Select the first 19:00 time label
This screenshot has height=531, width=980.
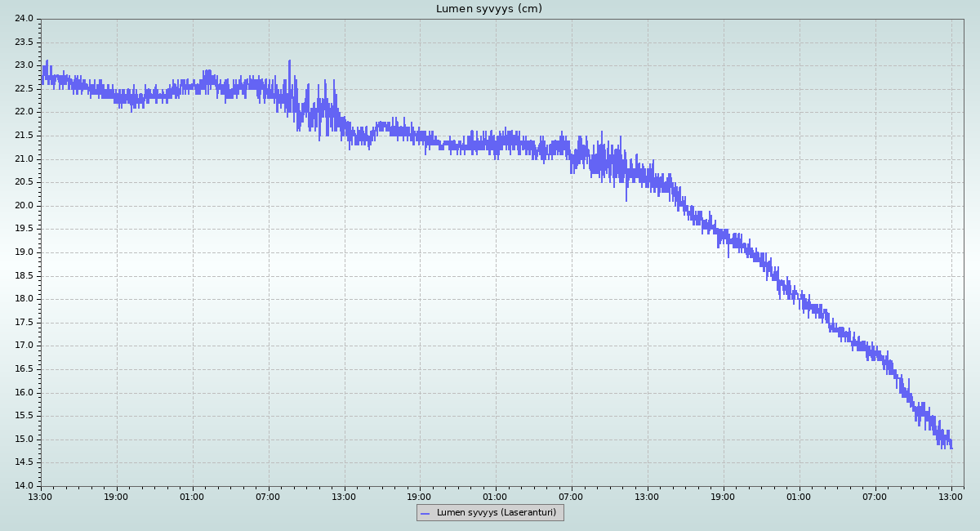click(x=117, y=497)
